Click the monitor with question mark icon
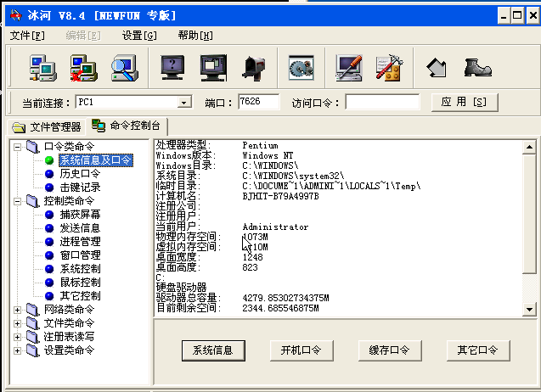541x392 pixels. tap(172, 68)
